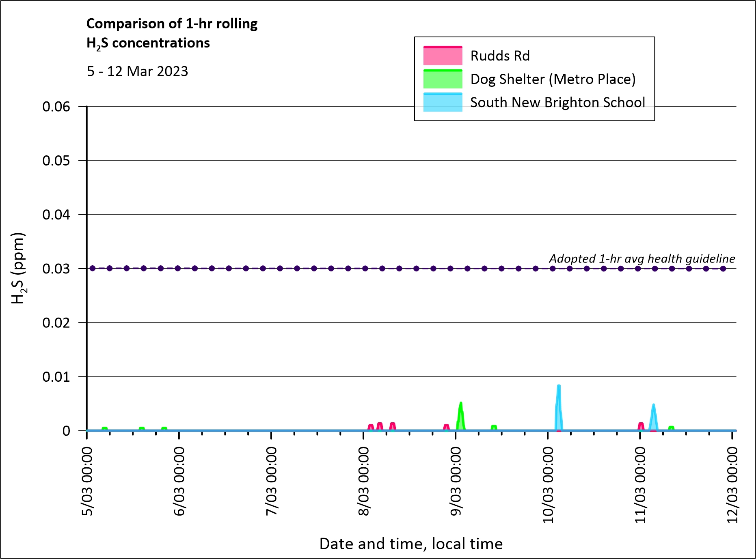Click the "12/03 00:00" x-axis label

click(732, 485)
